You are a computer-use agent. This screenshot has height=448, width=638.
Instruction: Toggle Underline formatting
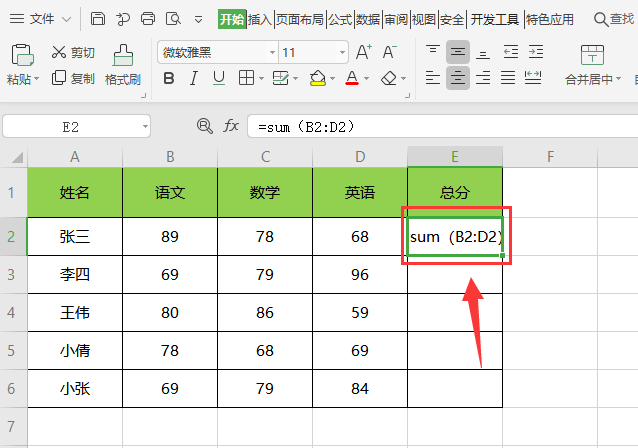(x=219, y=78)
